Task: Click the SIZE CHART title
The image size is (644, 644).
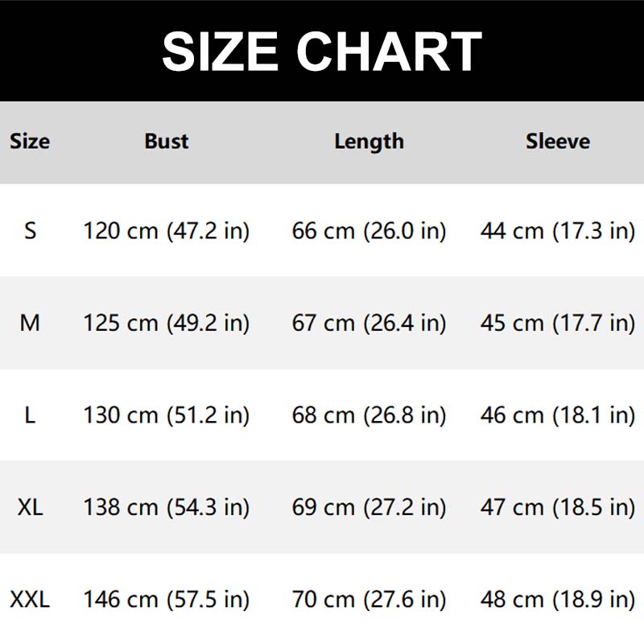Action: (322, 52)
